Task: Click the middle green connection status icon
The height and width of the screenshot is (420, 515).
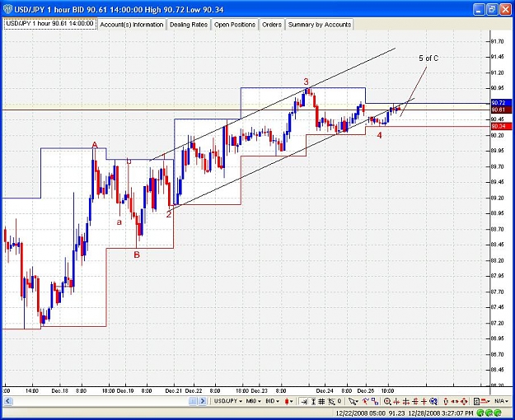Action: [x=489, y=413]
